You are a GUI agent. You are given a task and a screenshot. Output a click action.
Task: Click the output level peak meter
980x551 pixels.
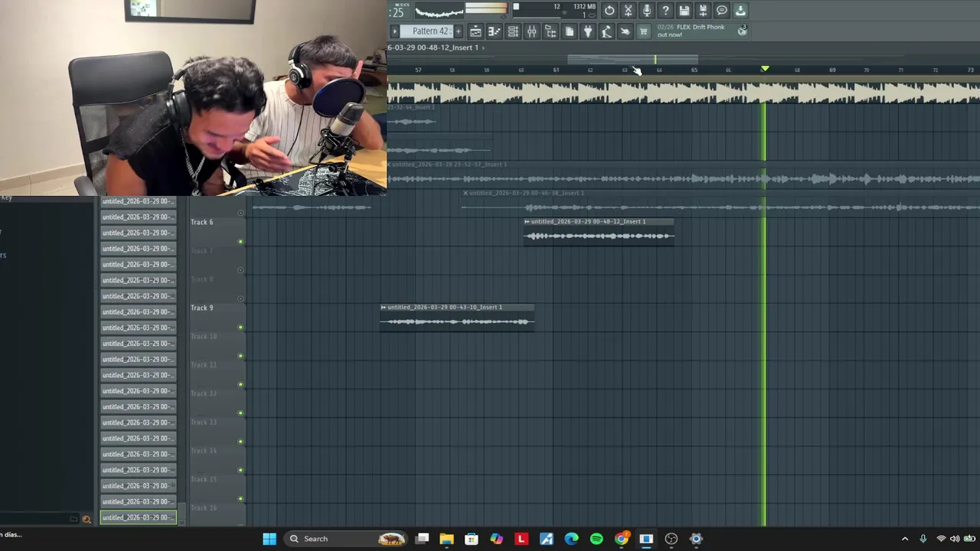486,9
